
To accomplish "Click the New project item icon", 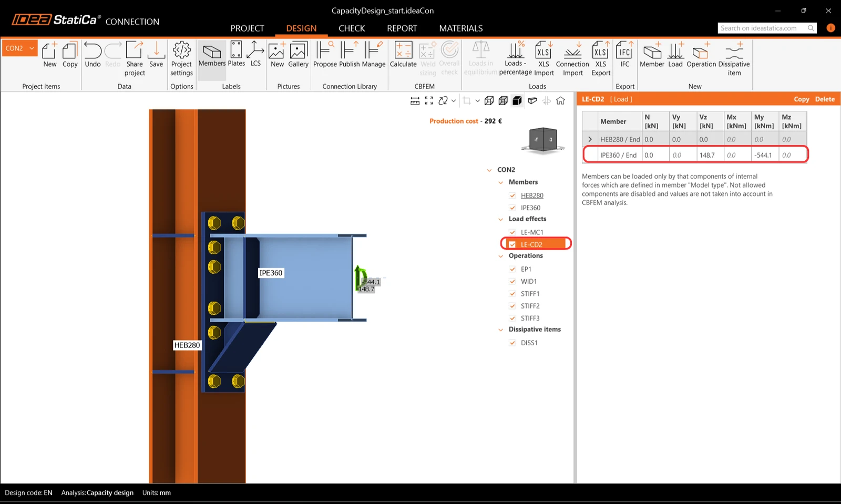I will [x=49, y=55].
